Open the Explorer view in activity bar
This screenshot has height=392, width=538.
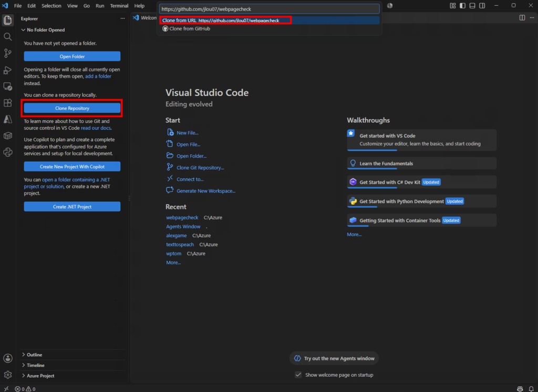[x=7, y=20]
